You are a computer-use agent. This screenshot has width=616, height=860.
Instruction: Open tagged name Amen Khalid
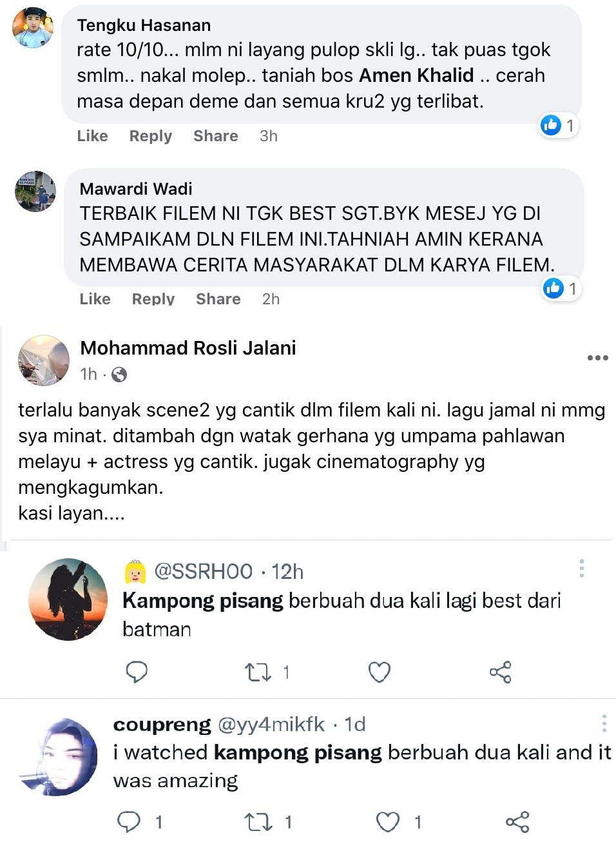pos(417,75)
